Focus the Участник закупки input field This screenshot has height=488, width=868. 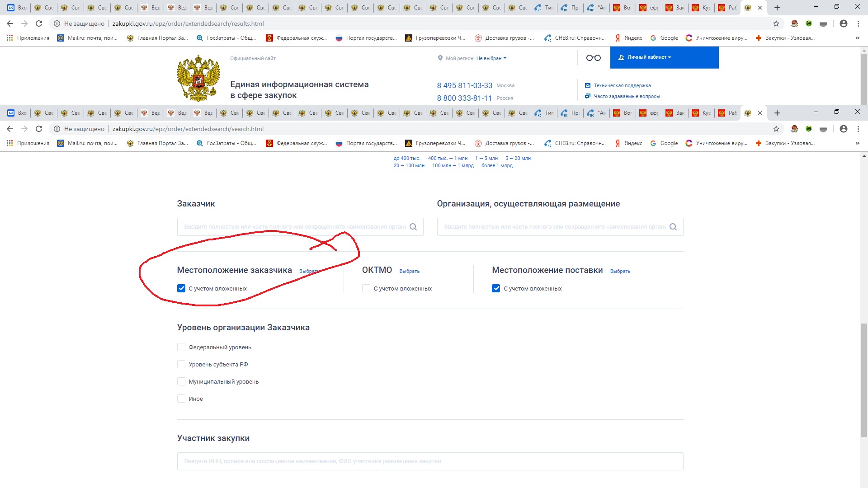tap(429, 461)
